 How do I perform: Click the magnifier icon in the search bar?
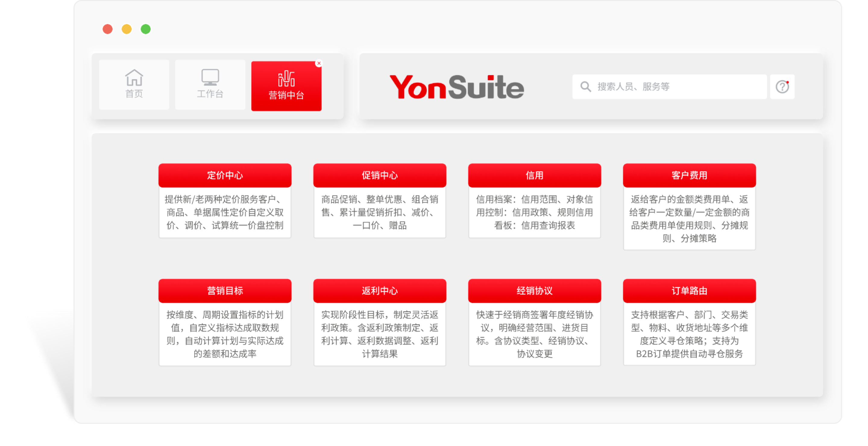586,86
